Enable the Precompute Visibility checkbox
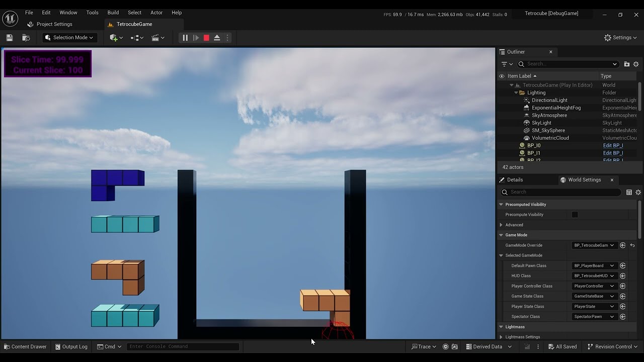The width and height of the screenshot is (644, 362). pyautogui.click(x=575, y=215)
